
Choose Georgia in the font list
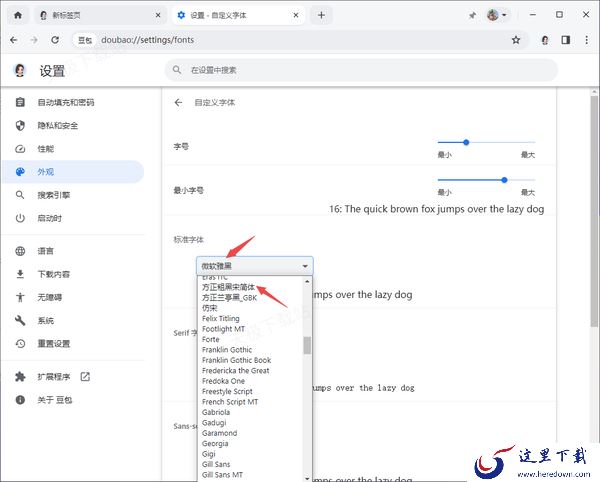click(x=215, y=443)
